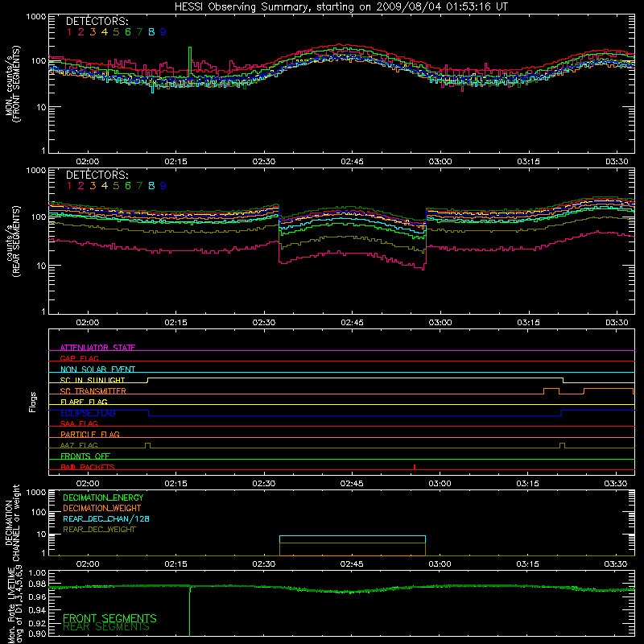The image size is (644, 644).
Task: Click the GAP_FLAG label
Action: click(x=79, y=358)
